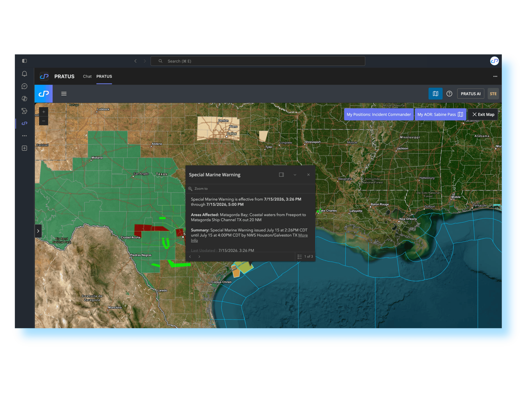The width and height of the screenshot is (532, 399).
Task: Open the Chat icon in sidebar
Action: pyautogui.click(x=24, y=86)
